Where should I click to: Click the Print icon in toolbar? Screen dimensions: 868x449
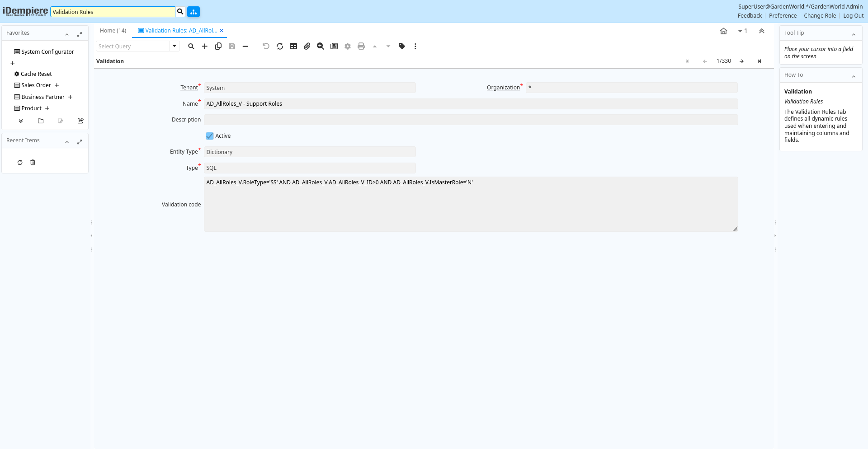click(361, 46)
